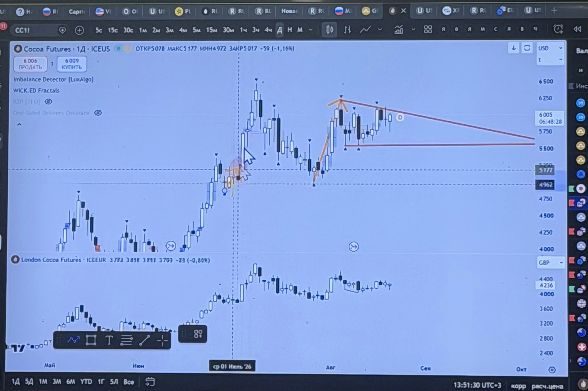Expand the chart type dropdown chevron

(x=380, y=29)
